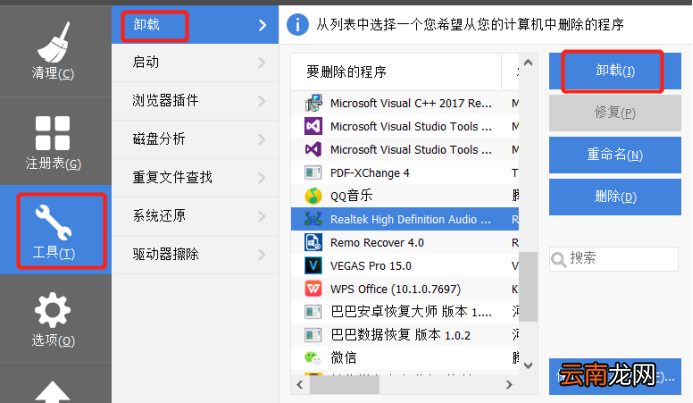Select the VEGAS Pro 15.0 entry
The height and width of the screenshot is (403, 693).
click(405, 266)
